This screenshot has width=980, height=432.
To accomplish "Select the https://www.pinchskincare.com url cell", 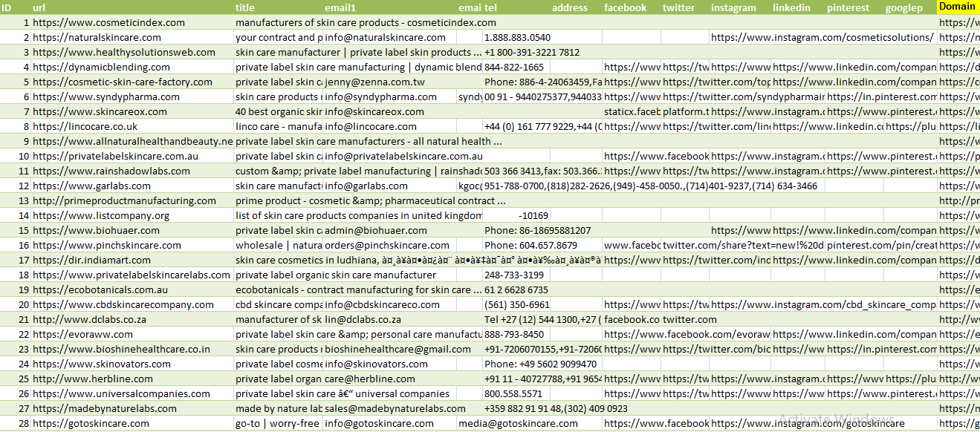I will (132, 245).
